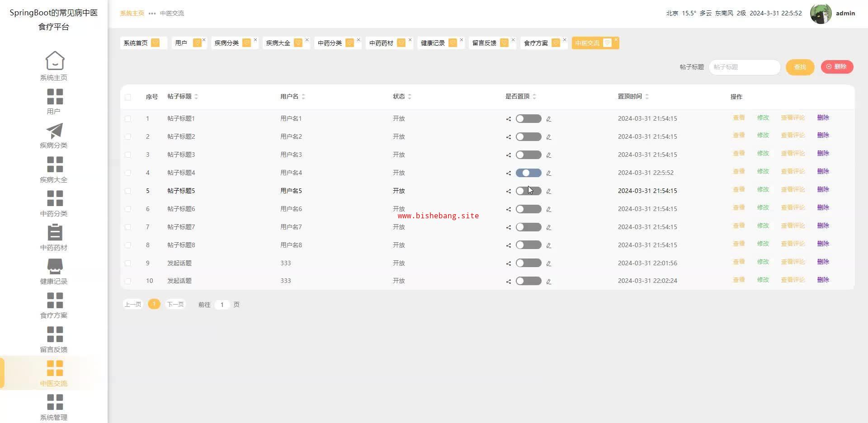Viewport: 868px width, 423px height.
Task: Click the 系统管理 grid icon
Action: pyautogui.click(x=55, y=402)
